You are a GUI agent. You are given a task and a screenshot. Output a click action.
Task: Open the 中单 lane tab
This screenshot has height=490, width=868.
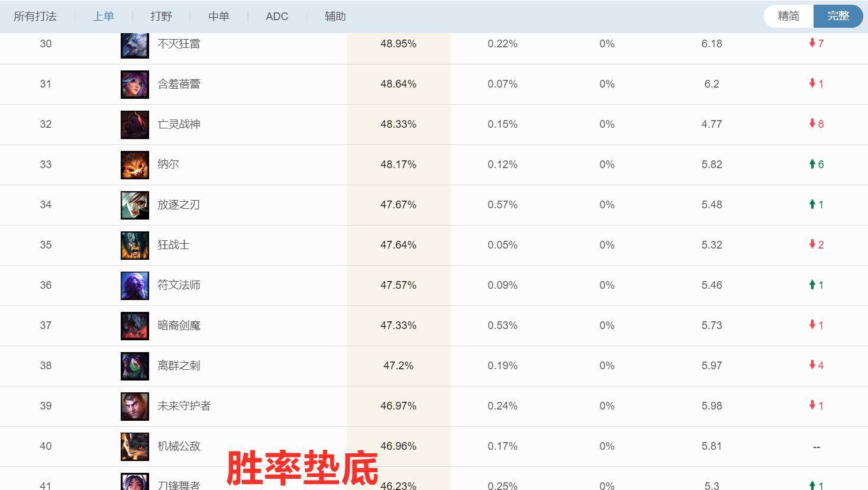218,17
